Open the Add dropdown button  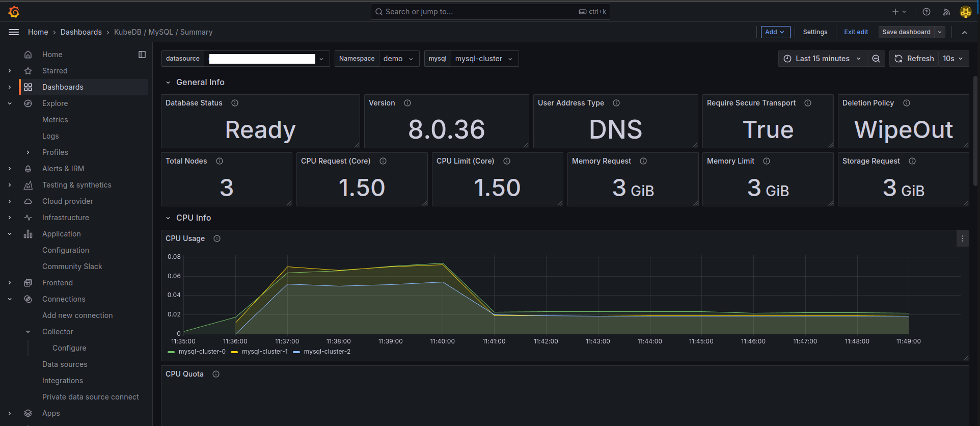tap(775, 32)
